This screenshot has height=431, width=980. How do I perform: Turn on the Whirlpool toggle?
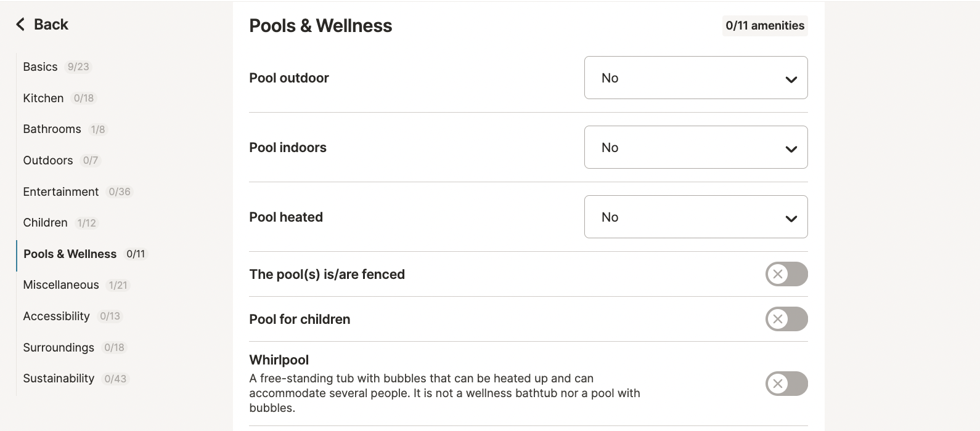[x=786, y=384]
